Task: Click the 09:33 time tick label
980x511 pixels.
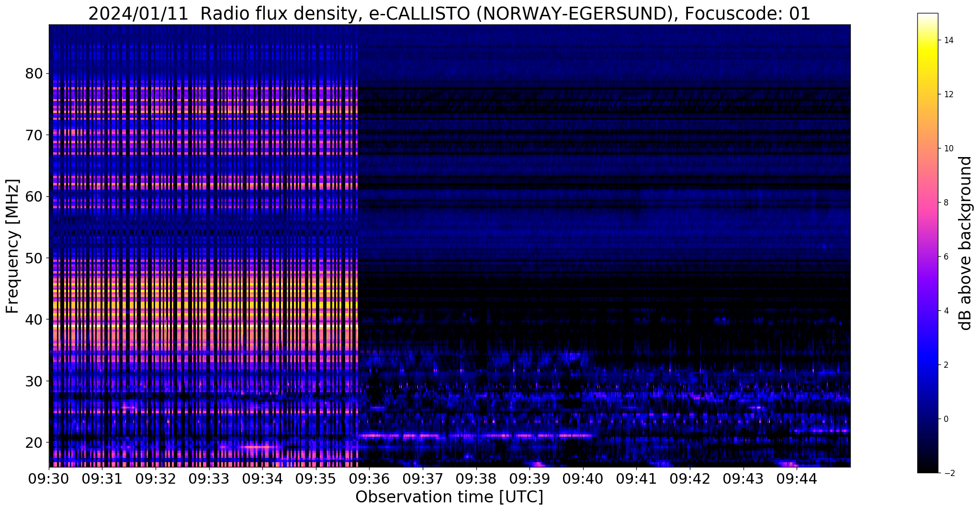Action: click(x=209, y=478)
